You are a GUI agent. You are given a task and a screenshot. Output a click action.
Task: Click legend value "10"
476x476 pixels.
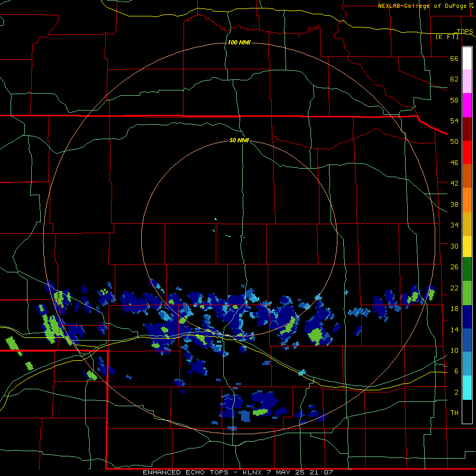click(454, 350)
